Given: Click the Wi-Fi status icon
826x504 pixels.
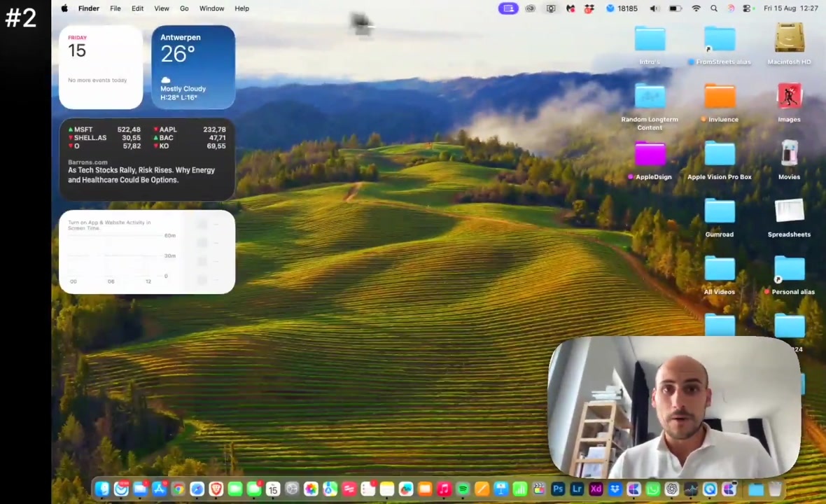Looking at the screenshot, I should click(x=696, y=8).
